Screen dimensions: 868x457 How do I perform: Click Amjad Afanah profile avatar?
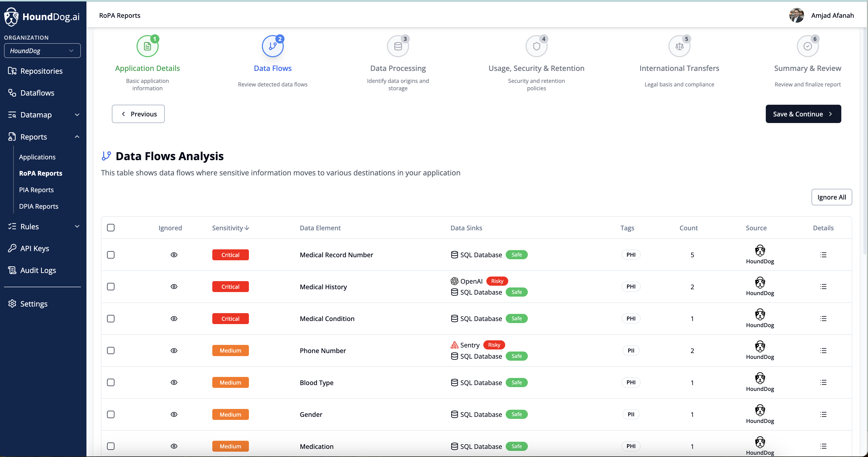coord(796,16)
